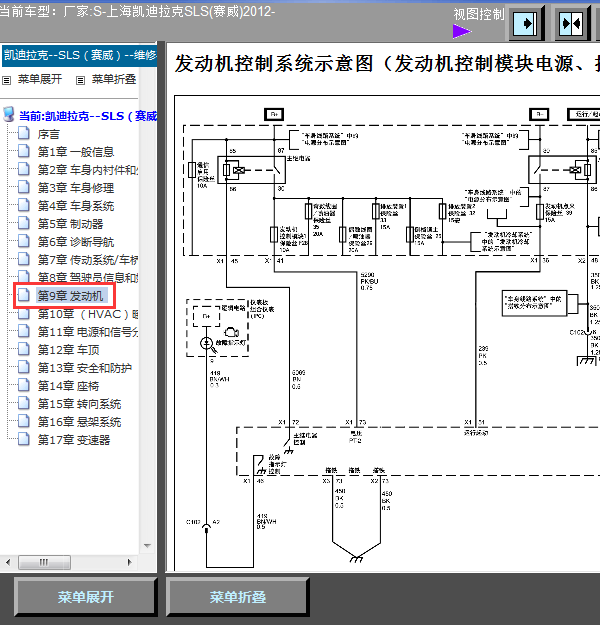Open 第4章 车身系统
The width and height of the screenshot is (600, 625).
(76, 206)
